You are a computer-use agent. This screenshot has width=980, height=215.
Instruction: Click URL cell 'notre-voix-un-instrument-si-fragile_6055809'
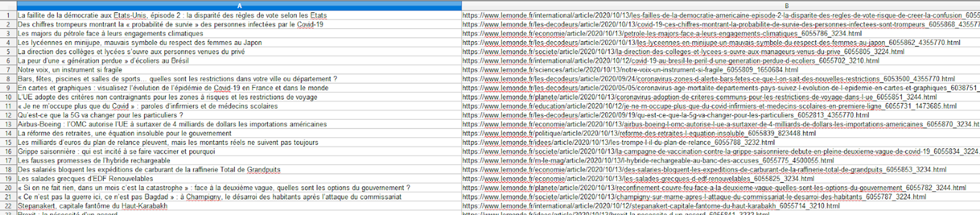click(721, 70)
